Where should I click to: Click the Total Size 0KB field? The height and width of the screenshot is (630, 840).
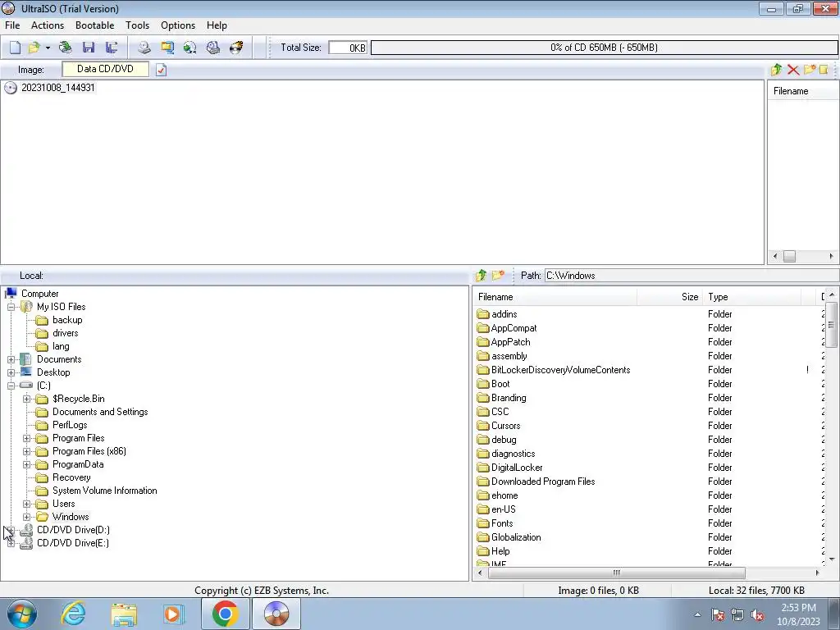click(348, 48)
